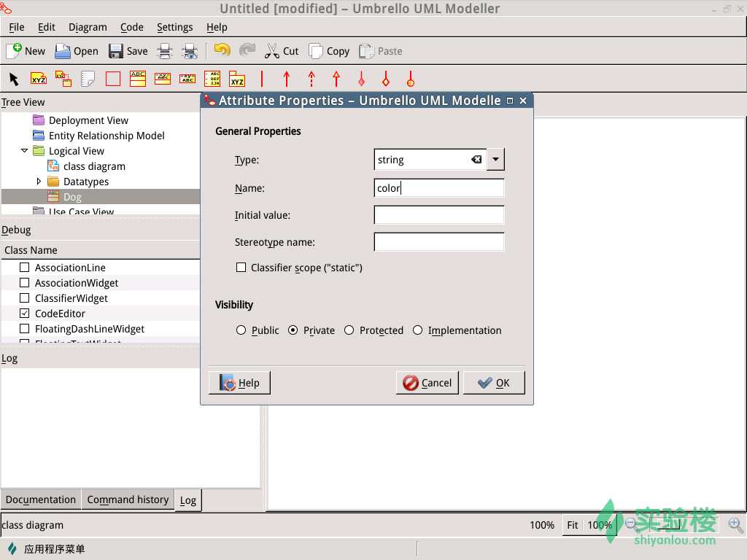Set visibility to Protected
The image size is (747, 560).
[x=349, y=330]
